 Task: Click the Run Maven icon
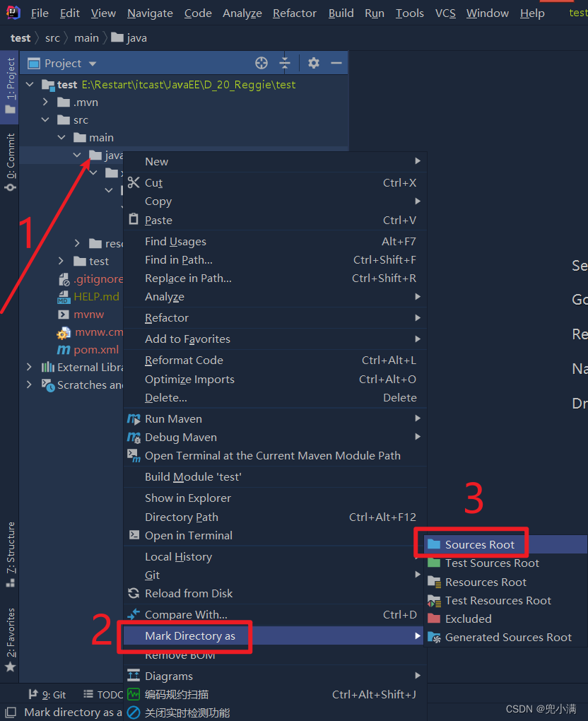(x=134, y=419)
